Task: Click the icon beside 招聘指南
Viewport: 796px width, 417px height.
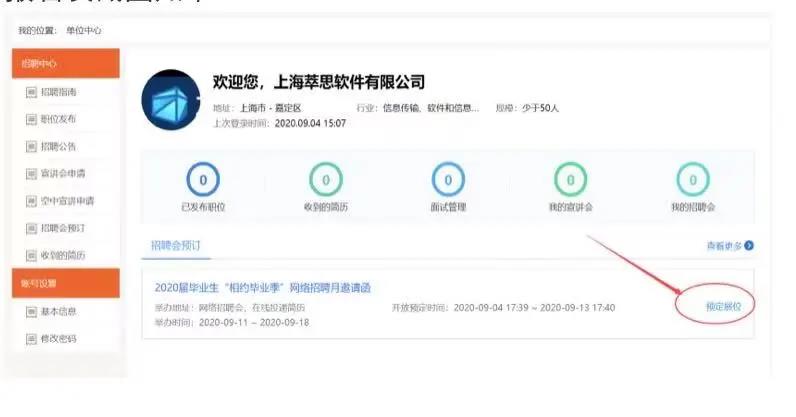Action: (x=32, y=92)
